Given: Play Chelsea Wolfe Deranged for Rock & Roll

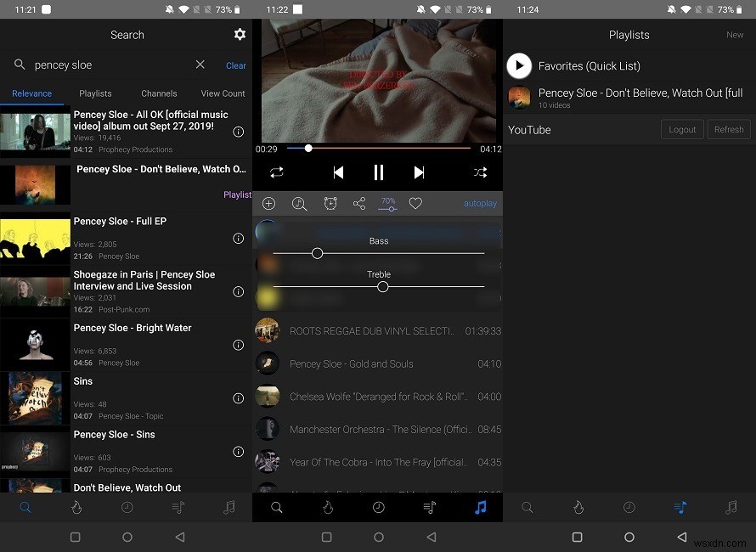Looking at the screenshot, I should pyautogui.click(x=377, y=397).
